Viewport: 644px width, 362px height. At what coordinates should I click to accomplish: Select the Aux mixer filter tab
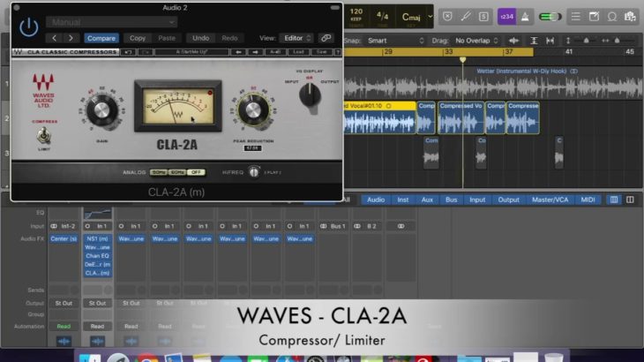click(427, 200)
